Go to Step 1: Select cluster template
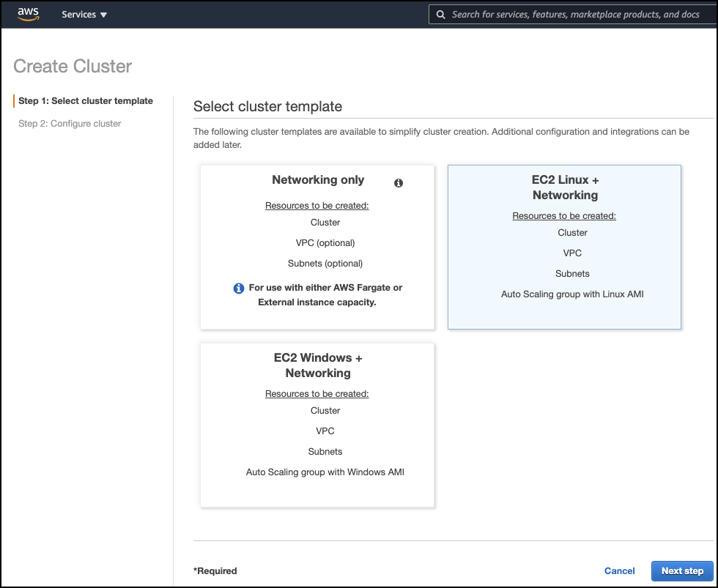This screenshot has height=588, width=718. [x=86, y=100]
